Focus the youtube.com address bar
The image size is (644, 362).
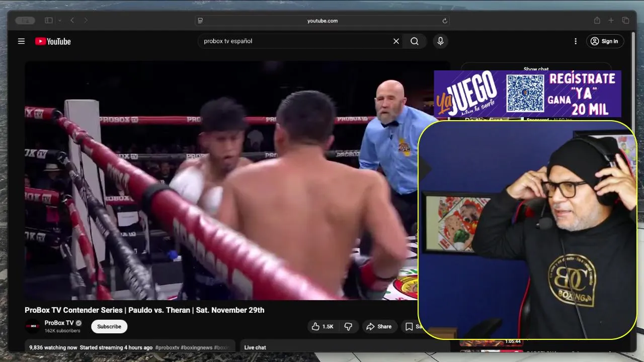coord(322,21)
